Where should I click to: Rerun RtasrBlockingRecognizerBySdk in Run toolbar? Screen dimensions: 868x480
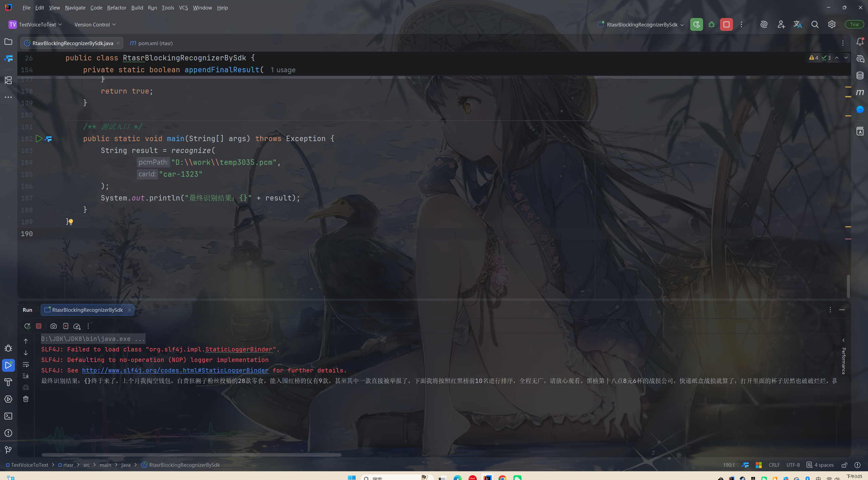(27, 326)
